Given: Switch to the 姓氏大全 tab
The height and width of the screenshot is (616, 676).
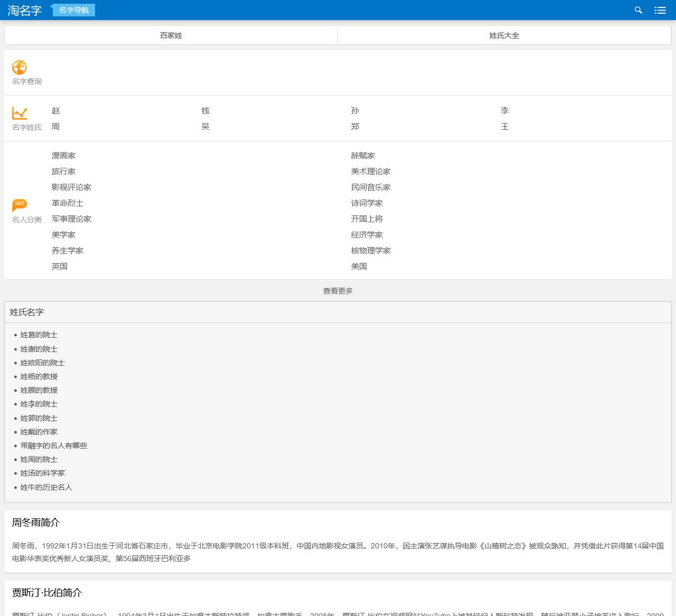Looking at the screenshot, I should pos(504,35).
